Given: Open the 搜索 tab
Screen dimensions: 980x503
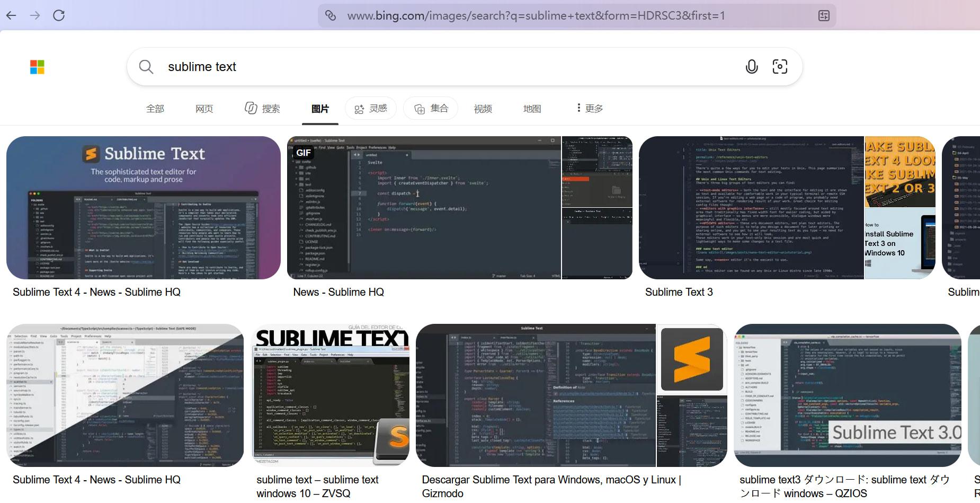Looking at the screenshot, I should pyautogui.click(x=262, y=109).
